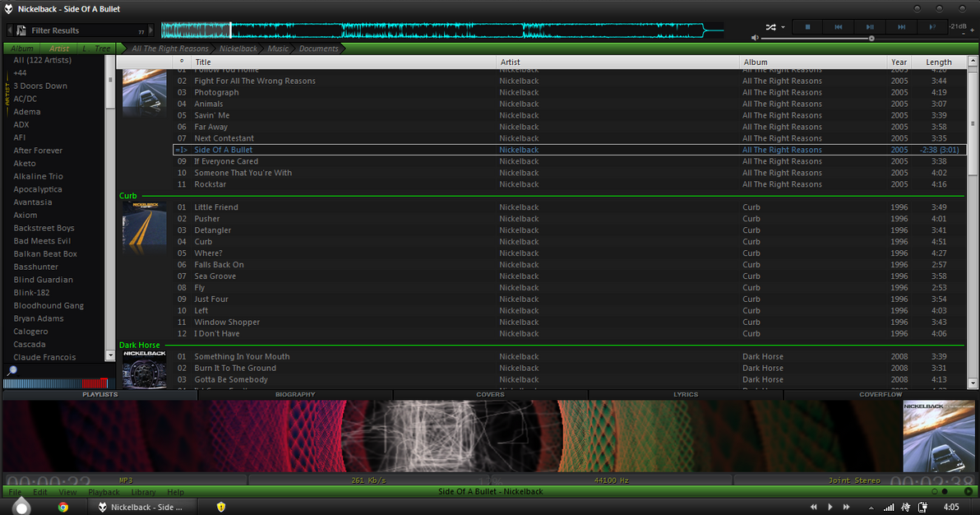980x515 pixels.
Task: Open the Coverflow panel tab
Action: 881,394
